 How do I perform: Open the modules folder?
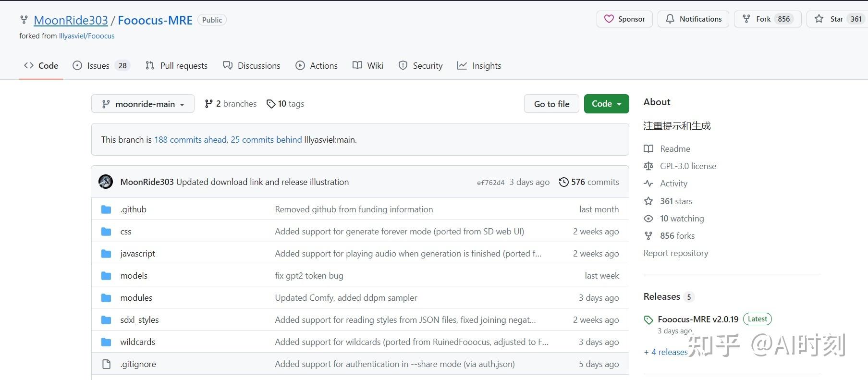[136, 298]
